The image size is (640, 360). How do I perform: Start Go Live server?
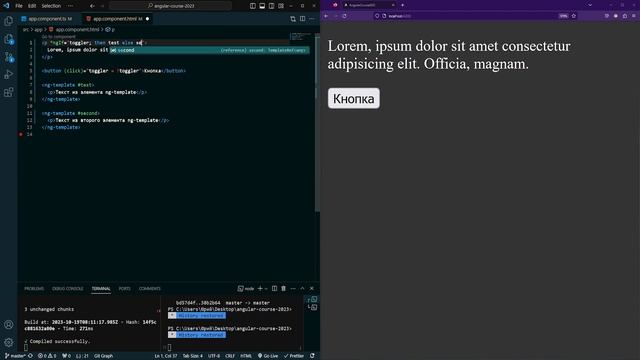tap(268, 356)
